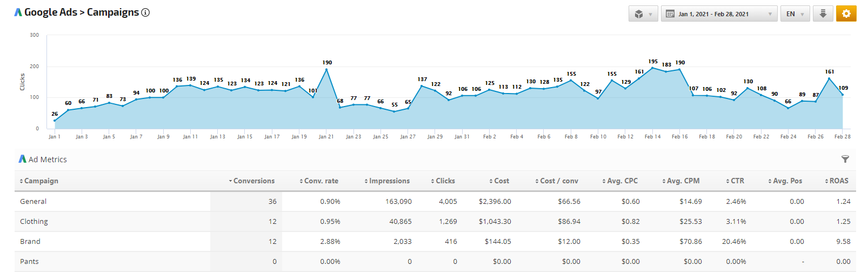Image resolution: width=868 pixels, height=272 pixels.
Task: Click the filter funnel in Ad Metrics
Action: (845, 159)
